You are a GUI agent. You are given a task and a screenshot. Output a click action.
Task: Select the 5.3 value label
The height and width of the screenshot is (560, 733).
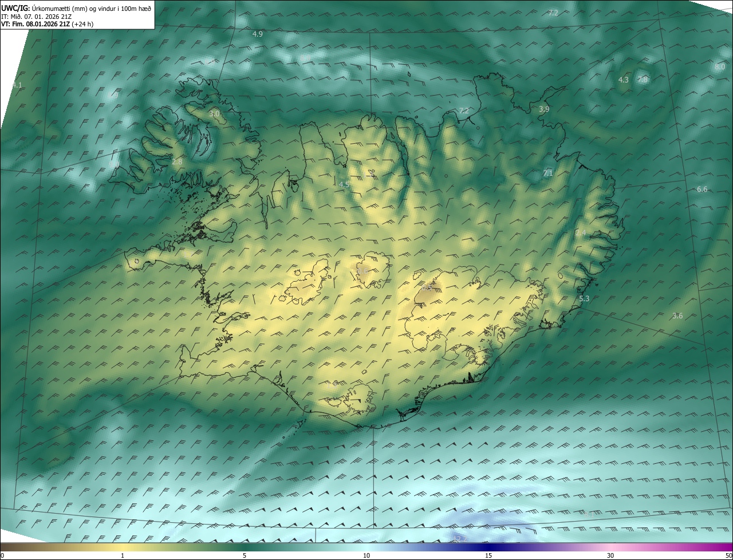click(x=584, y=299)
